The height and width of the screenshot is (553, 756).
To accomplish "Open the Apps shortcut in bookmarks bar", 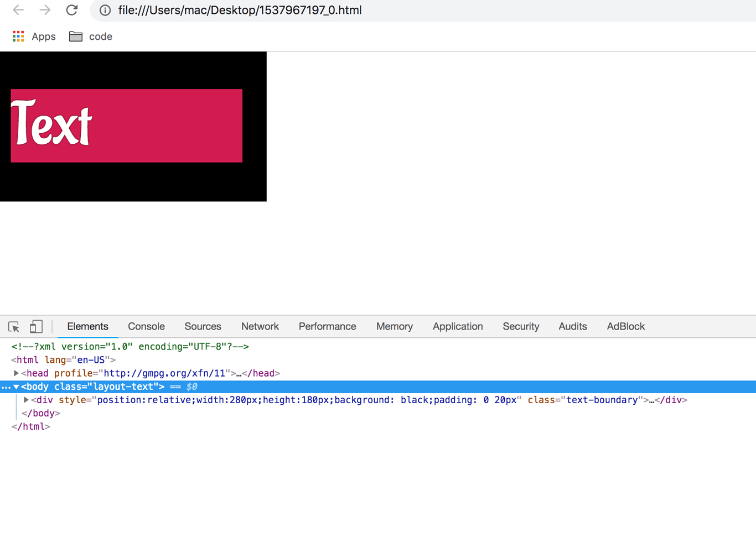I will 33,36.
